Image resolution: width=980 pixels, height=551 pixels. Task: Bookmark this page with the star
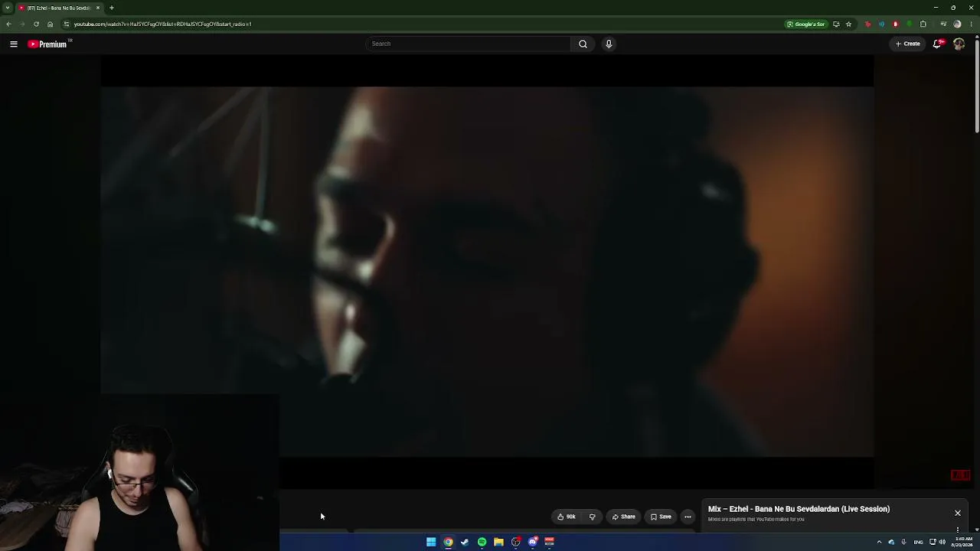click(848, 24)
